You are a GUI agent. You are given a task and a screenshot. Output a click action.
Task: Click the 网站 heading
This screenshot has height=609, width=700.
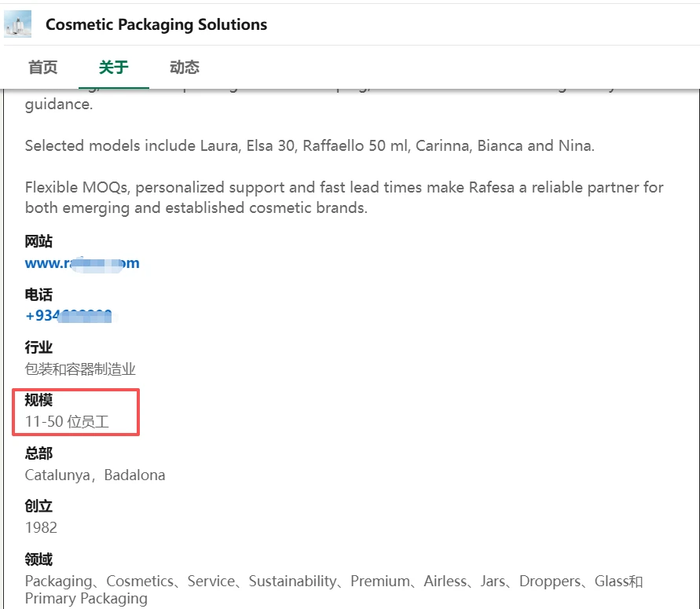[38, 241]
